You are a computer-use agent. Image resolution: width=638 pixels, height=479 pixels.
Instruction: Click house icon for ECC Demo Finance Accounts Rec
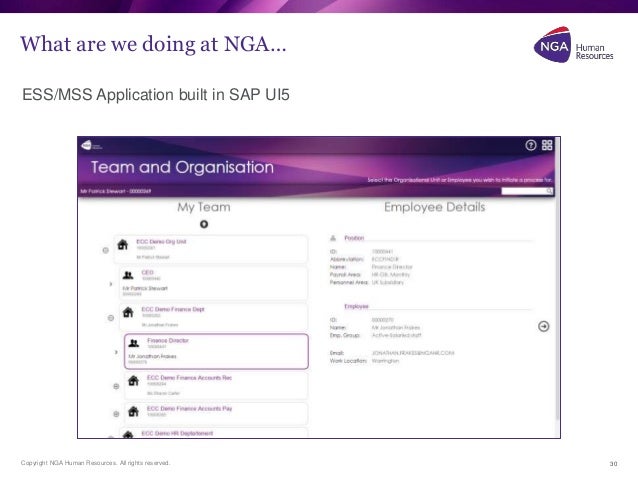pyautogui.click(x=133, y=381)
